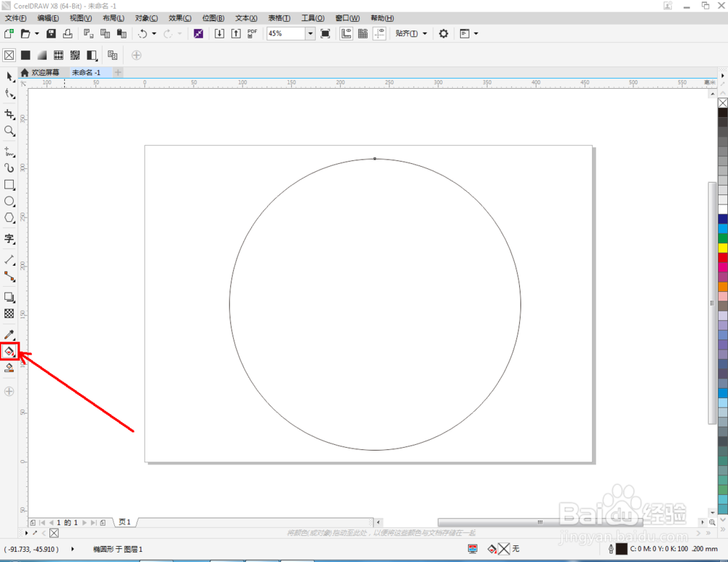728x562 pixels.
Task: Choose Bitmap Pattern Fill option
Action: tap(75, 55)
